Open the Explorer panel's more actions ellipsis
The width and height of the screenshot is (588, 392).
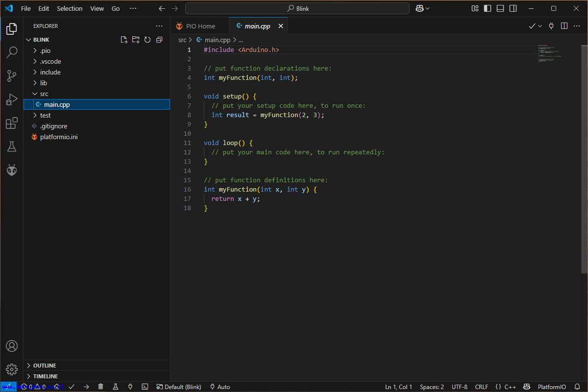coord(159,26)
